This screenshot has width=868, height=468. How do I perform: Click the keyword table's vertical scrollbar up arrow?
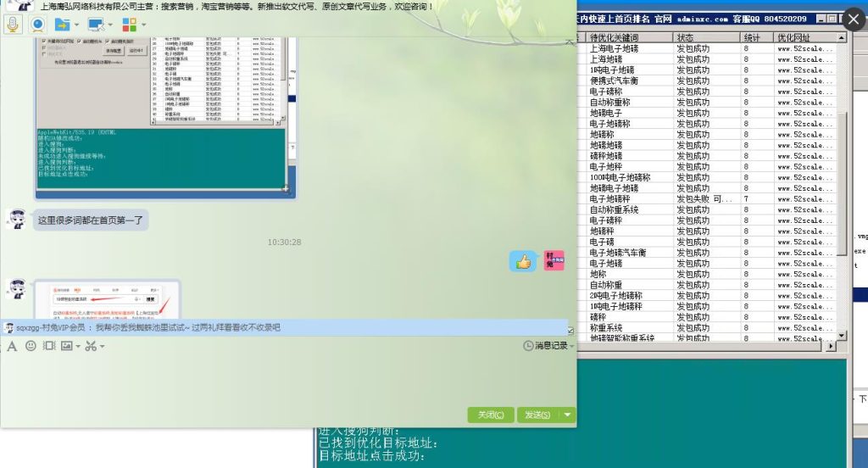(842, 37)
